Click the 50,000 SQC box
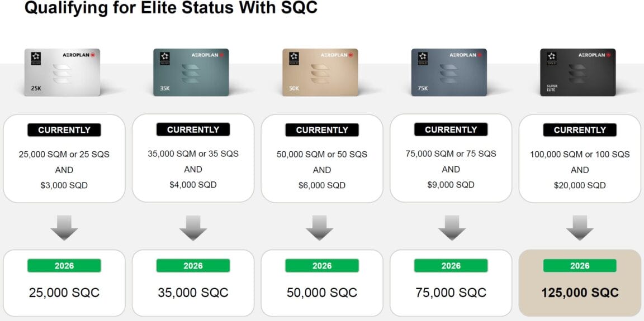Image resolution: width=644 pixels, height=321 pixels. pyautogui.click(x=322, y=283)
